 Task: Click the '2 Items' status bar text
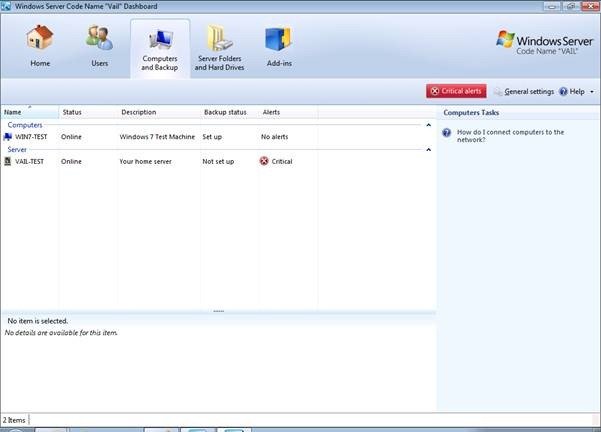tap(14, 420)
